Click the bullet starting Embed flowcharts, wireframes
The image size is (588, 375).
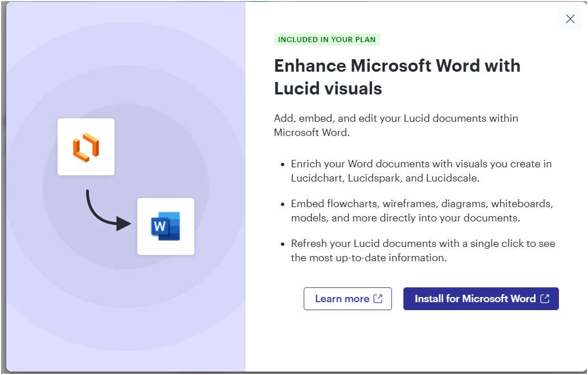(422, 211)
